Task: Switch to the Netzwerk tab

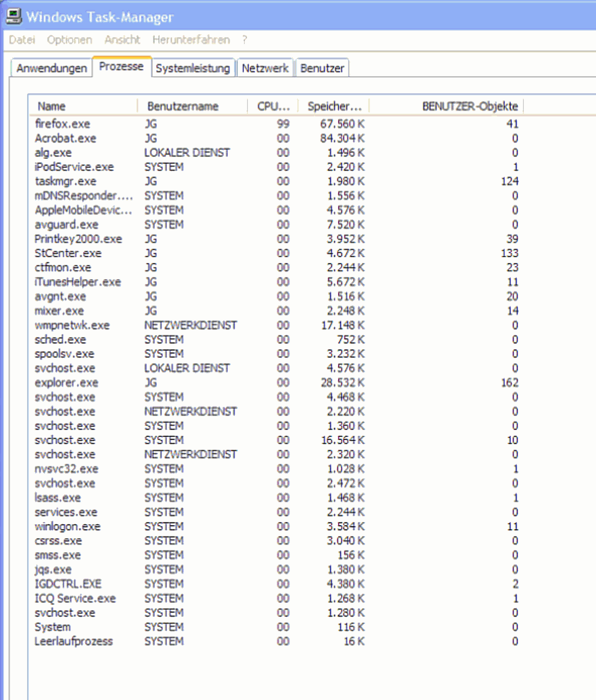Action: 265,68
